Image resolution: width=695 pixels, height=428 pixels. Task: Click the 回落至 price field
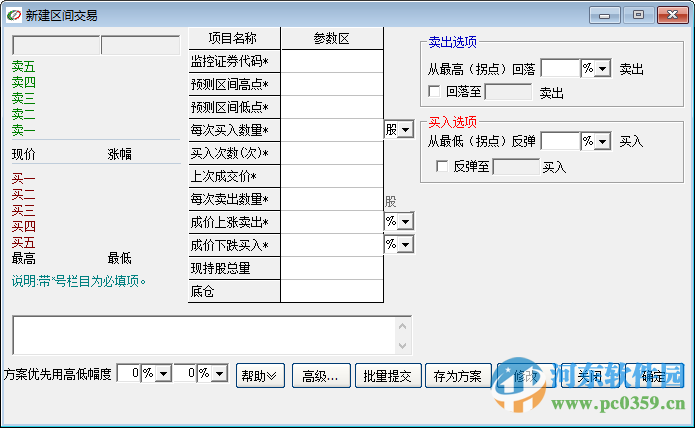point(508,92)
